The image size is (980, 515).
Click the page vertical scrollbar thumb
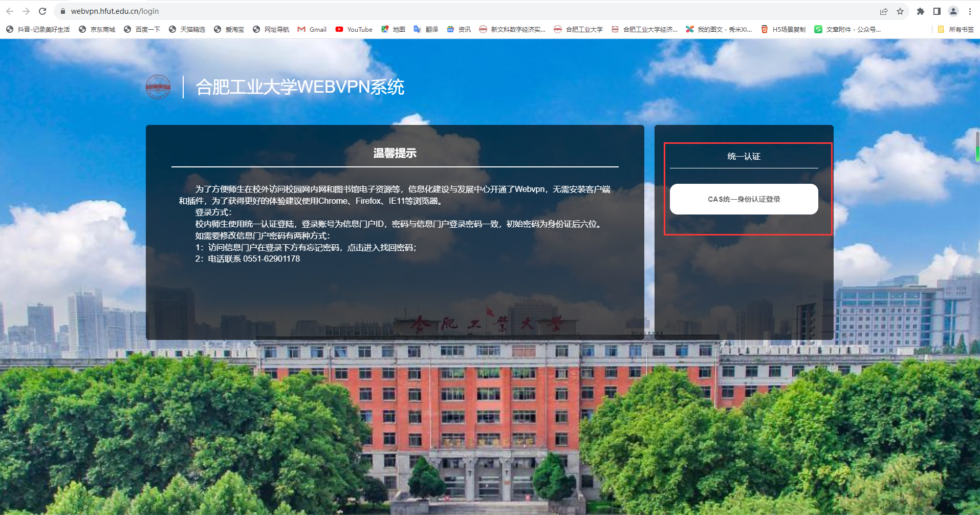click(x=977, y=146)
